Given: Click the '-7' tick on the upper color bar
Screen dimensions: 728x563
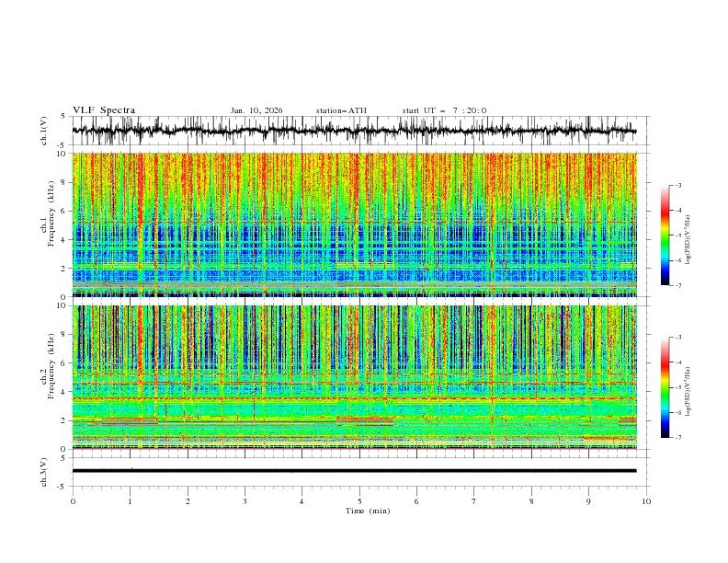Looking at the screenshot, I should [677, 285].
